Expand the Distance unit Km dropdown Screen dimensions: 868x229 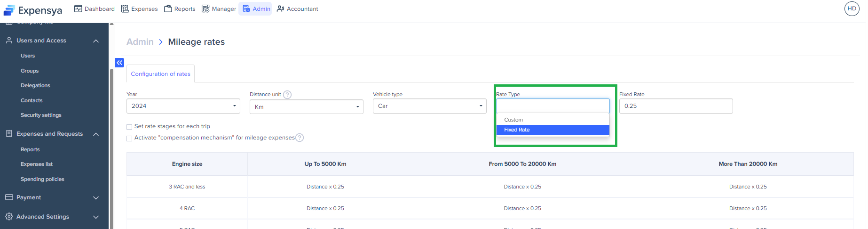(306, 107)
